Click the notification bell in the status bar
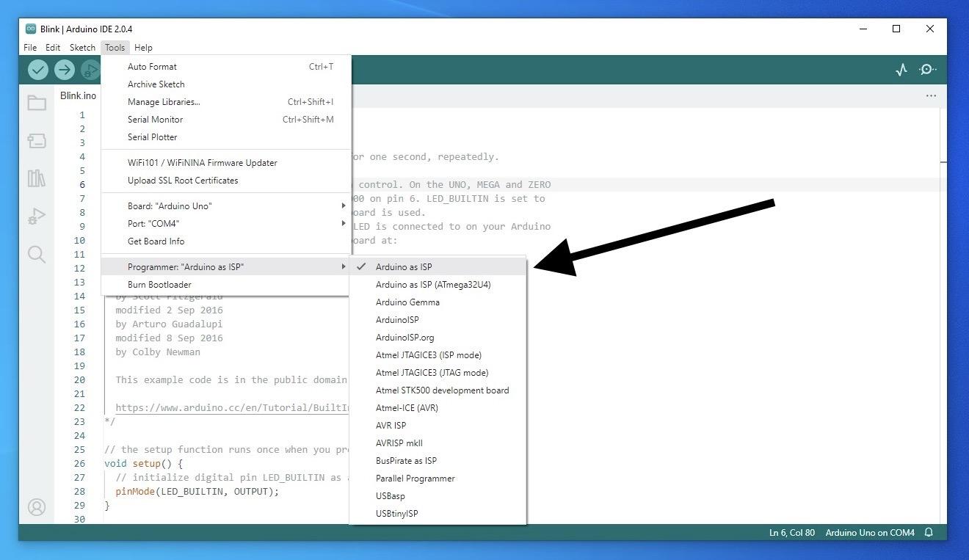 928,533
